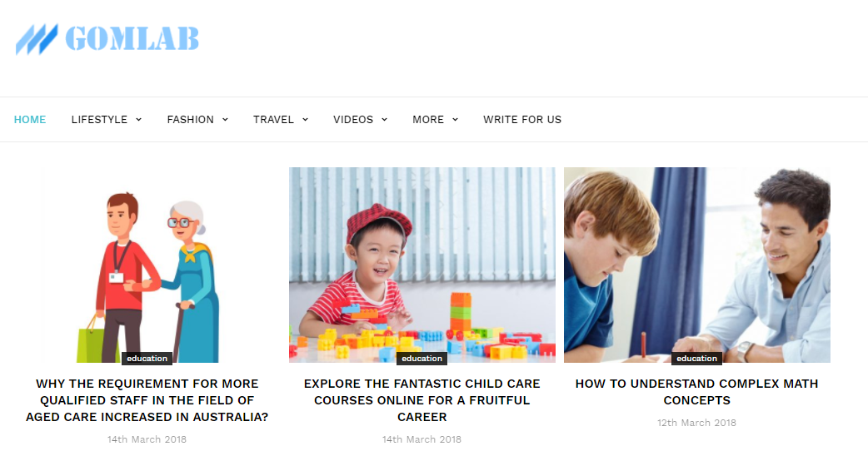Select the Travel menu item
The image size is (868, 456).
pyautogui.click(x=273, y=119)
